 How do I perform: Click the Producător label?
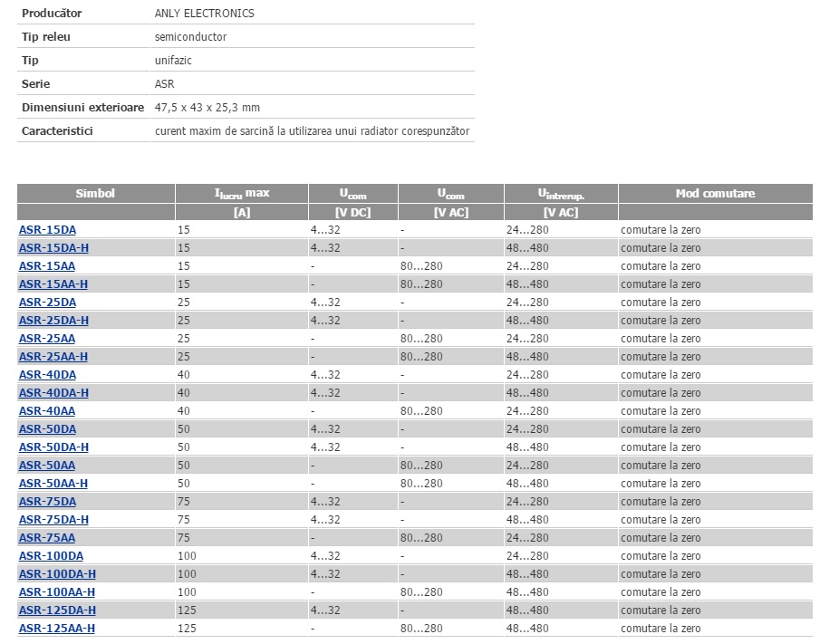52,14
